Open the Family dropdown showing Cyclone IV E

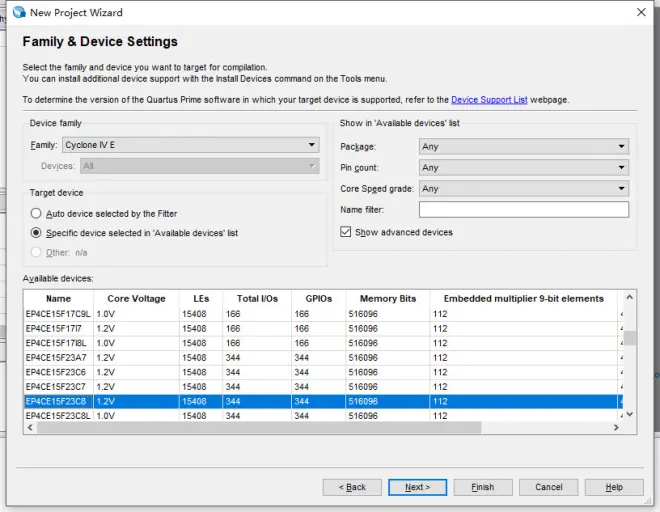tap(191, 145)
